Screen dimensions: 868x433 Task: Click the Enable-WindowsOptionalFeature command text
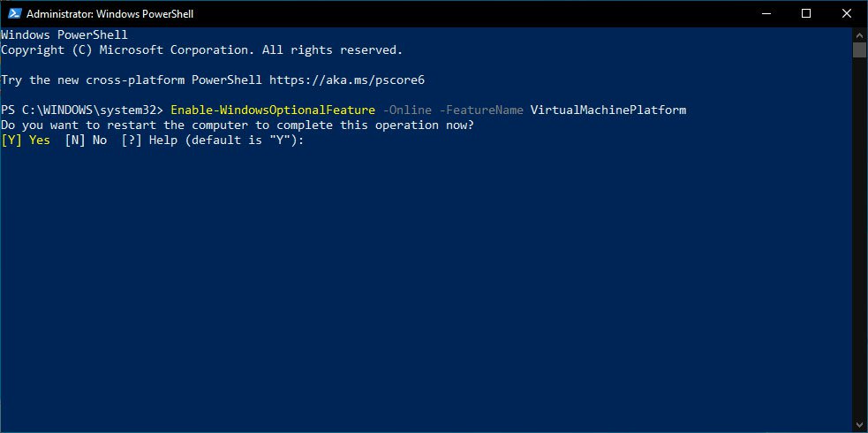[x=273, y=110]
